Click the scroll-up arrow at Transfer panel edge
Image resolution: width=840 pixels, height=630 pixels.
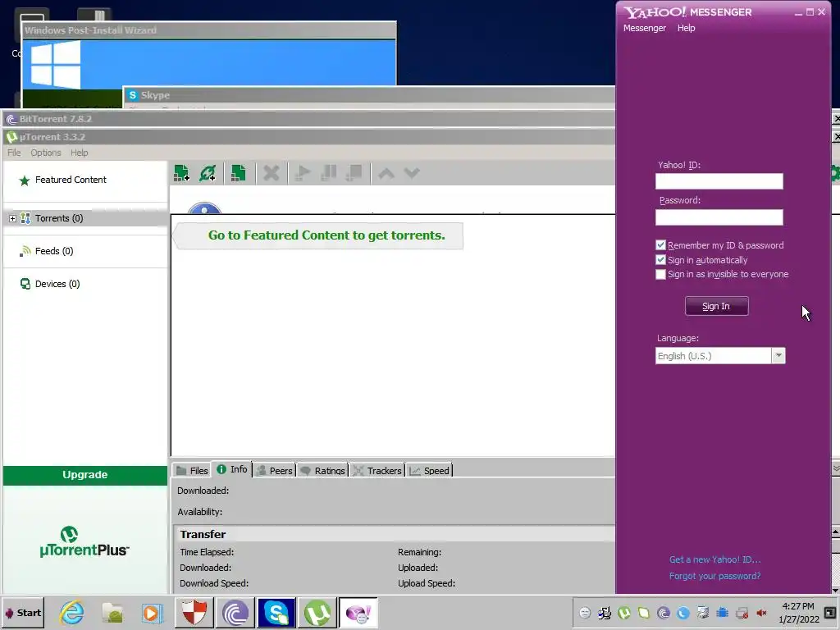coord(835,532)
